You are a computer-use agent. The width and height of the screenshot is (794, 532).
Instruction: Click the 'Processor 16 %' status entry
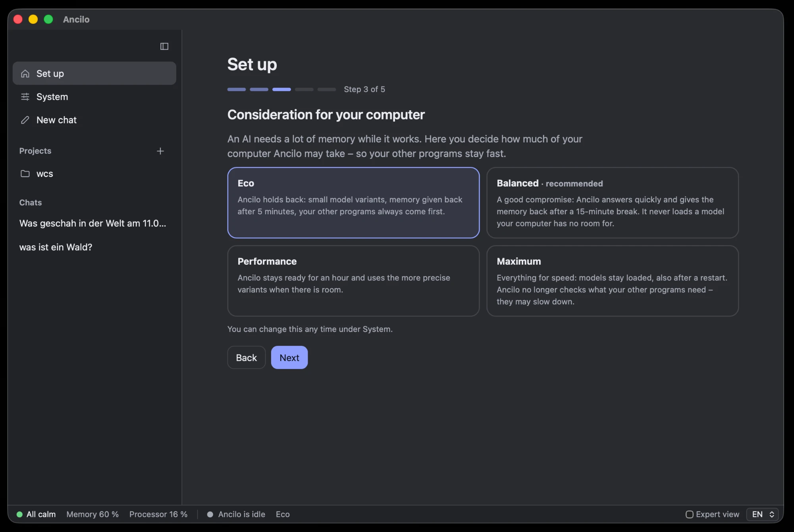coord(158,514)
